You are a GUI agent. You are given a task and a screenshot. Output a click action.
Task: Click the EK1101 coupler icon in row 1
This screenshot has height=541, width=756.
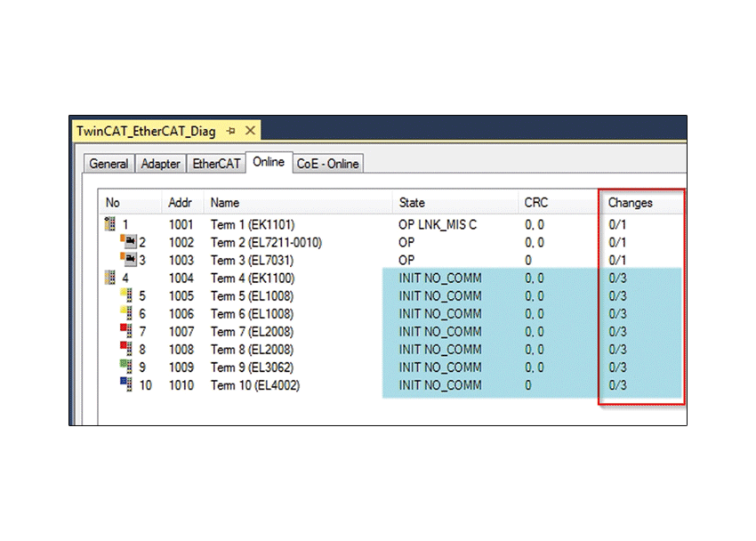(110, 223)
